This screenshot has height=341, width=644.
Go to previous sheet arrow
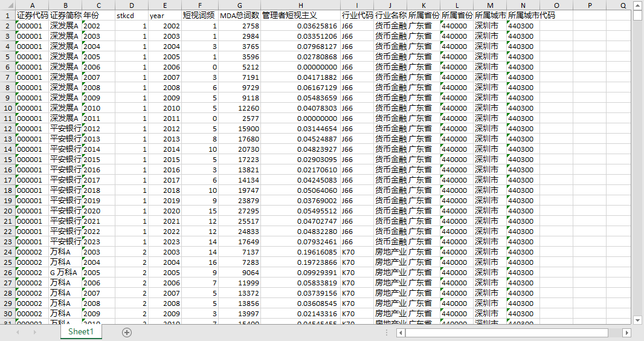tap(18, 332)
